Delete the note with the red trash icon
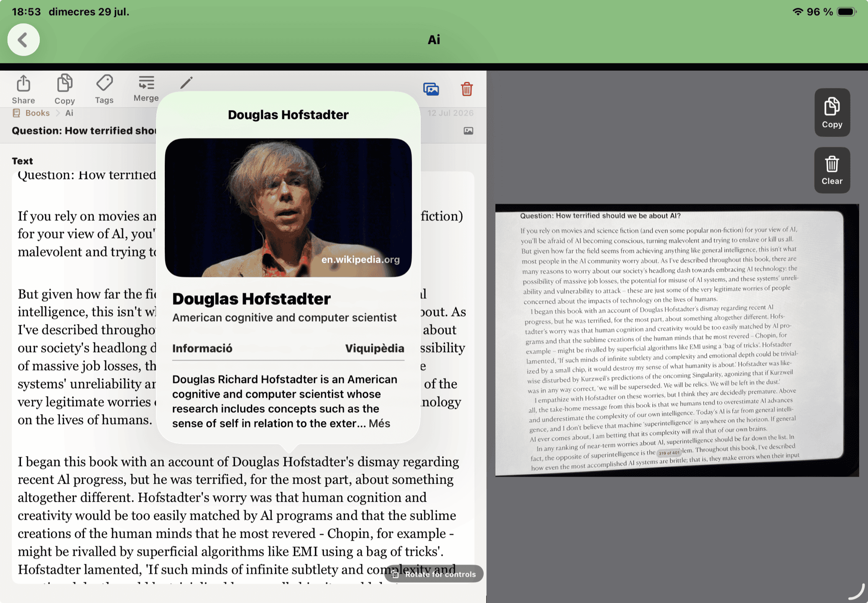The image size is (868, 603). click(x=467, y=89)
